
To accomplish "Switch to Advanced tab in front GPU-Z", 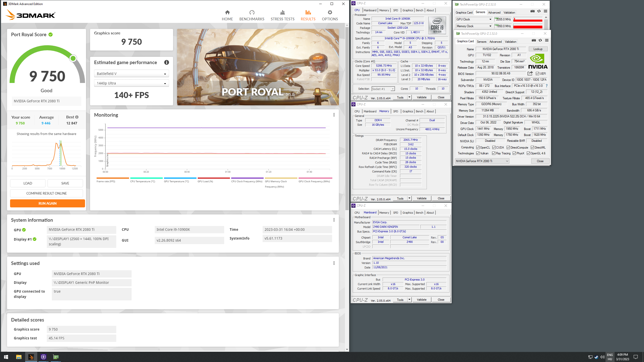I will click(x=496, y=42).
